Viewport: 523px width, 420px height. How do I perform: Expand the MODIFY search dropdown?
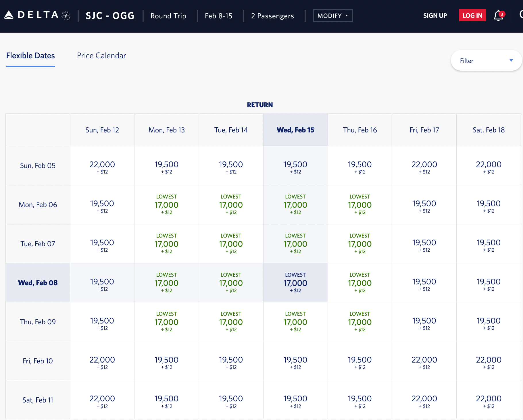click(x=332, y=16)
